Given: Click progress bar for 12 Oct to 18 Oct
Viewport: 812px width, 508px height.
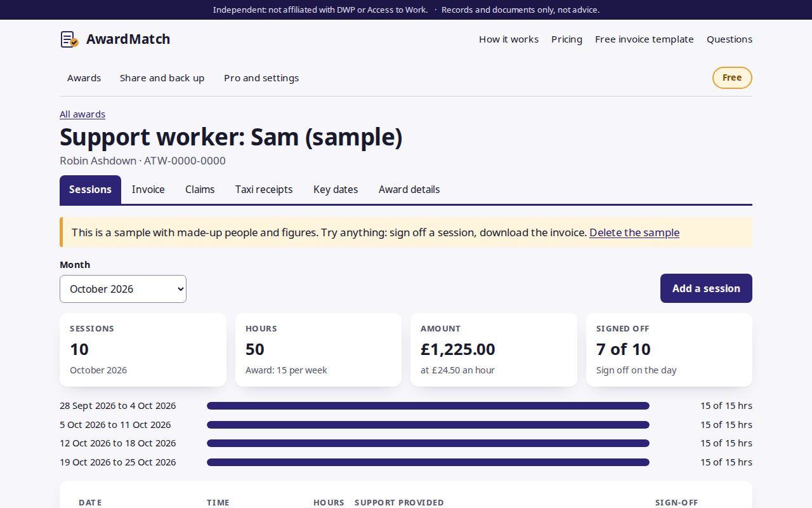Looking at the screenshot, I should coord(428,443).
